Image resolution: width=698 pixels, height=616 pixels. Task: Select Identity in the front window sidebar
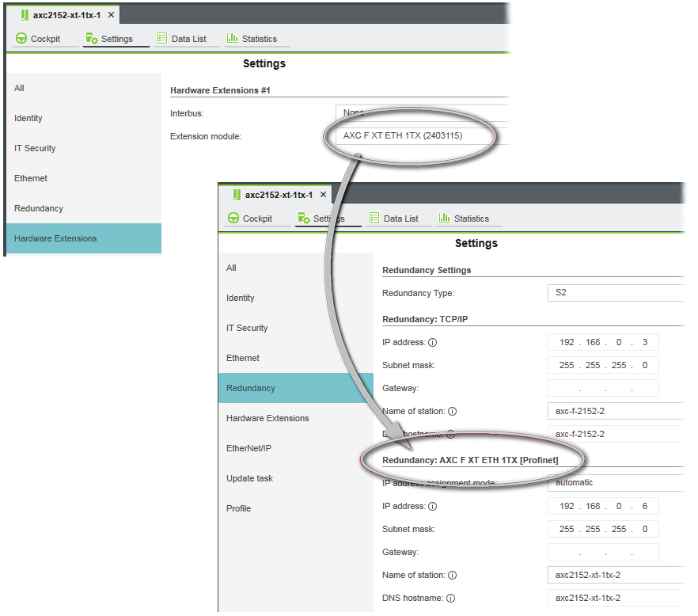pyautogui.click(x=296, y=298)
